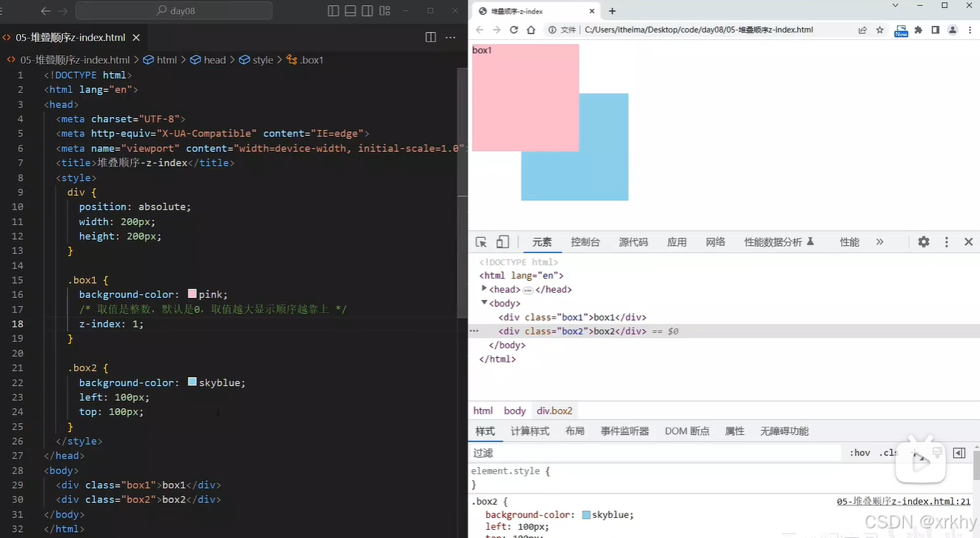Switch to the 控制台 tab

pyautogui.click(x=585, y=242)
